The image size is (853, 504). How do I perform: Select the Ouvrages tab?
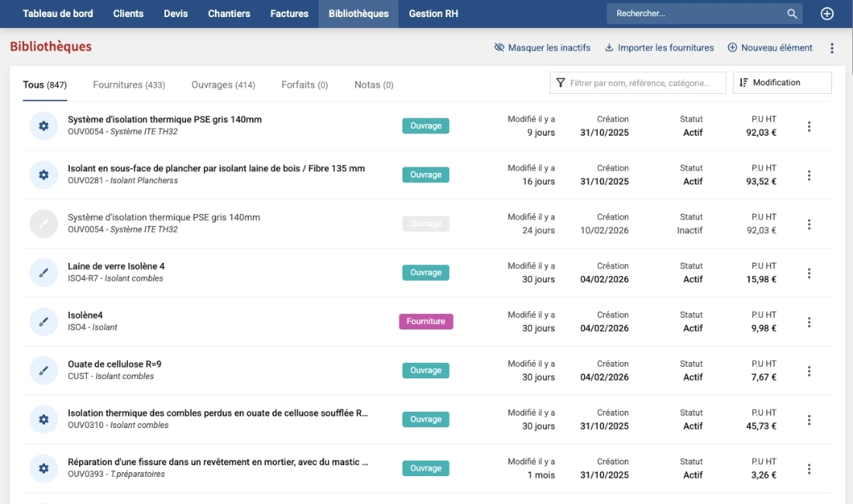point(223,85)
